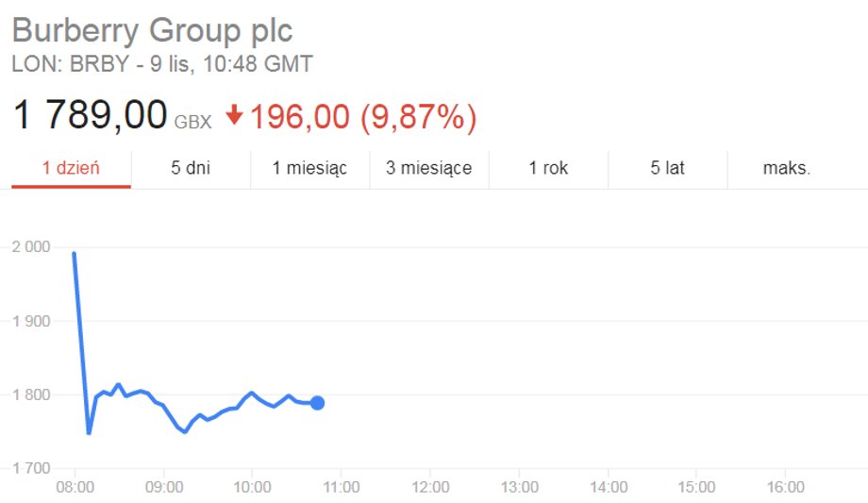Click the Burberry Group plc title

coord(152,30)
